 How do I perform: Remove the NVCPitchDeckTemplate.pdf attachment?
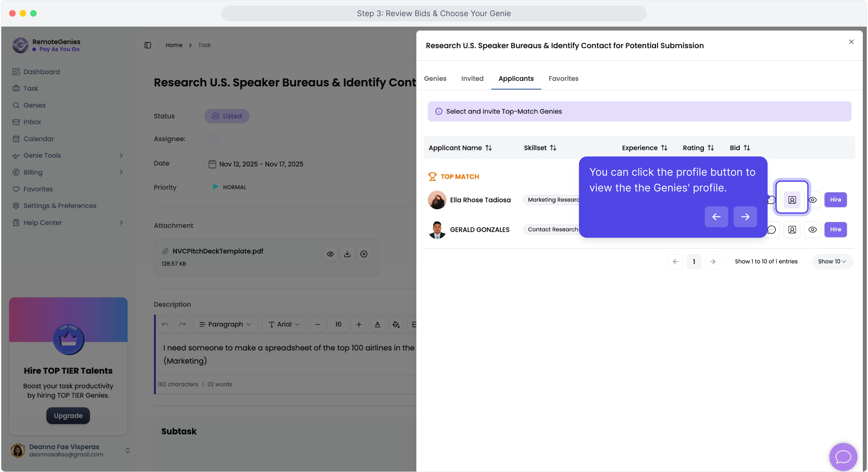364,254
